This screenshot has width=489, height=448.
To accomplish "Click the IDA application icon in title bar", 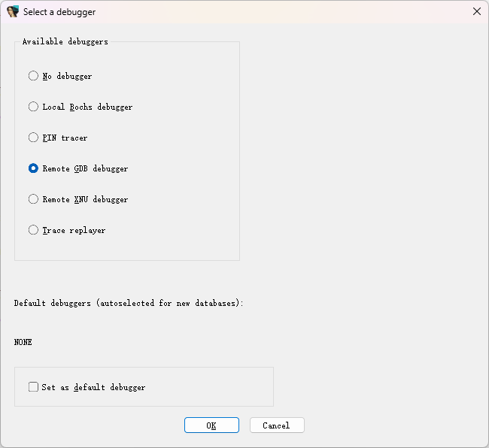I will click(13, 11).
